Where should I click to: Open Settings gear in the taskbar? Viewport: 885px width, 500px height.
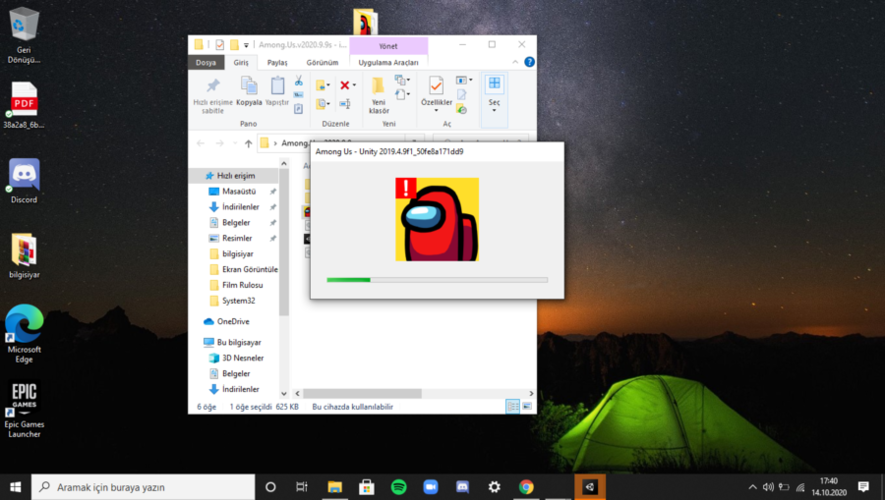tap(494, 487)
